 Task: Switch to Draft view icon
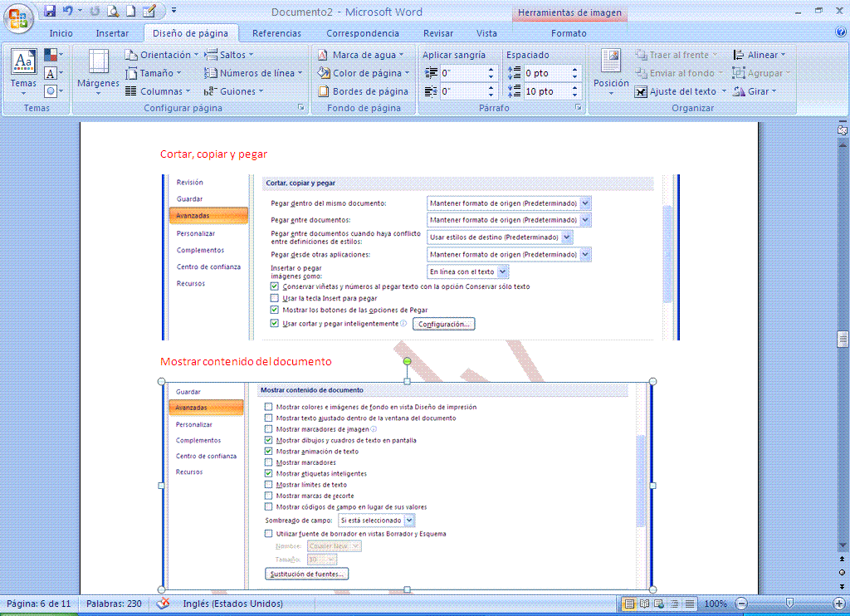(690, 604)
